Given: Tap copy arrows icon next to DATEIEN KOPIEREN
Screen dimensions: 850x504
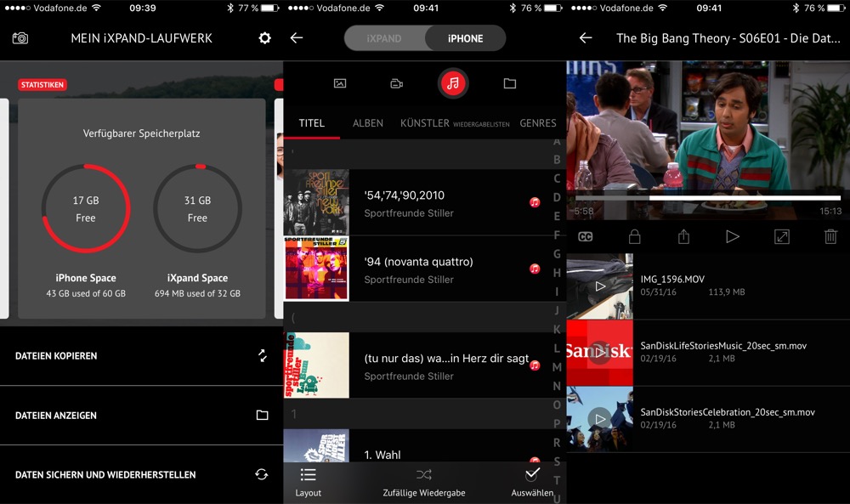Looking at the screenshot, I should [x=263, y=355].
